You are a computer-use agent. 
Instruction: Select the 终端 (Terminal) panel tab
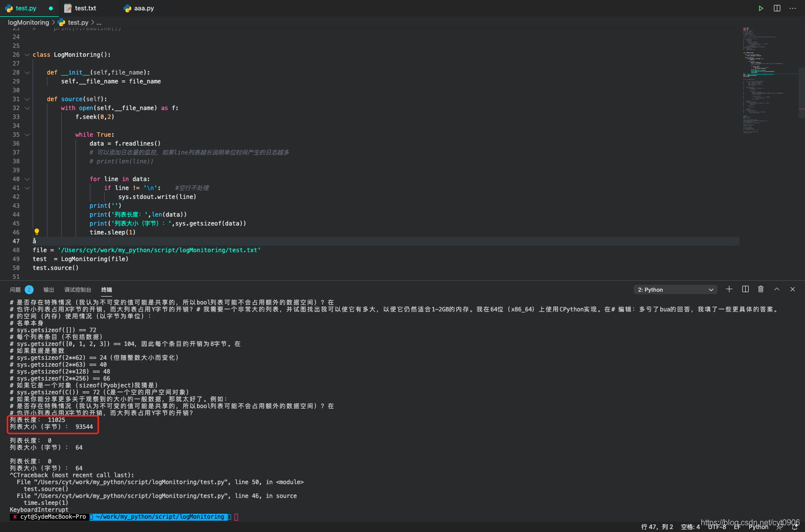pos(107,290)
